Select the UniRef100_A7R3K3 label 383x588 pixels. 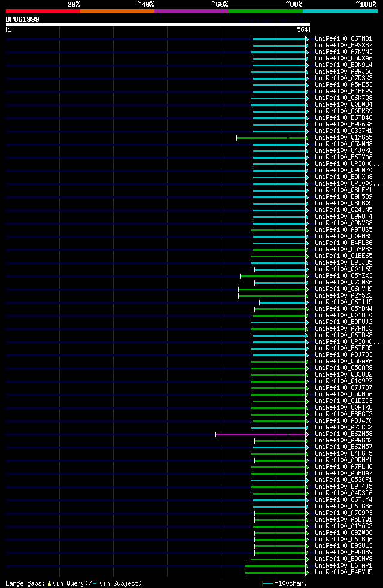click(x=344, y=78)
